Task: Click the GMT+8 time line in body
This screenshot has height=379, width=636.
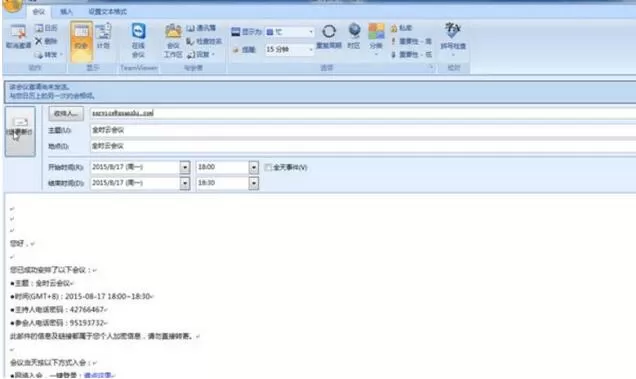Action: click(x=81, y=296)
